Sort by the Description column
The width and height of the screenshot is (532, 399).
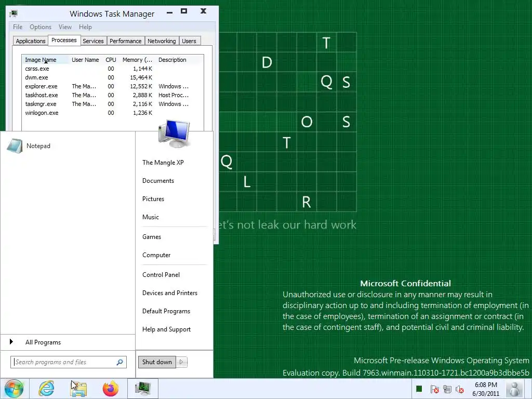coord(172,60)
